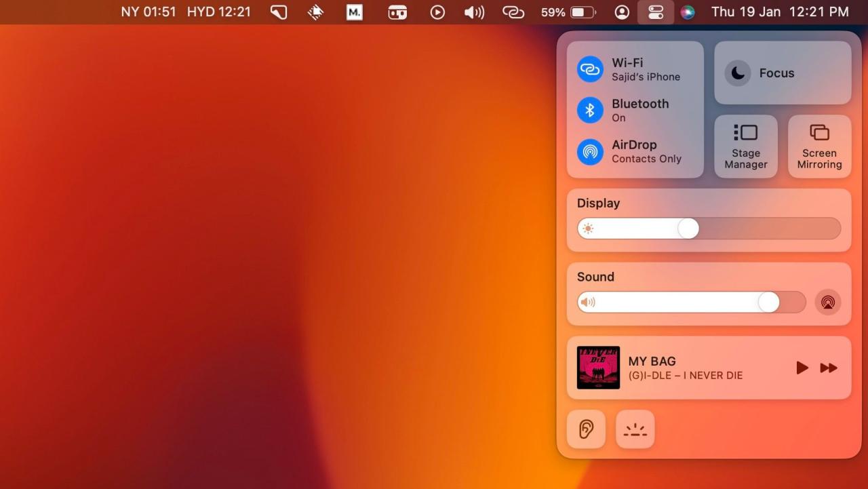This screenshot has width=868, height=489.
Task: Click the speaker icon in Sound slider
Action: click(x=588, y=302)
